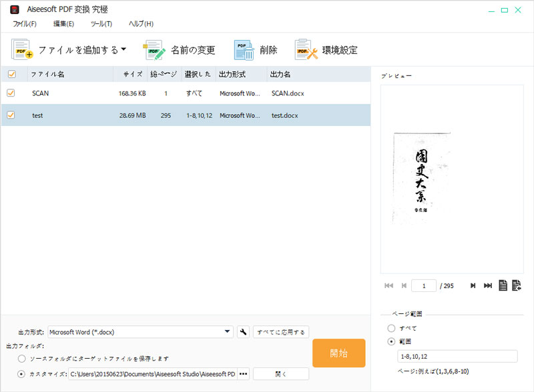Jump to last page of preview

488,285
